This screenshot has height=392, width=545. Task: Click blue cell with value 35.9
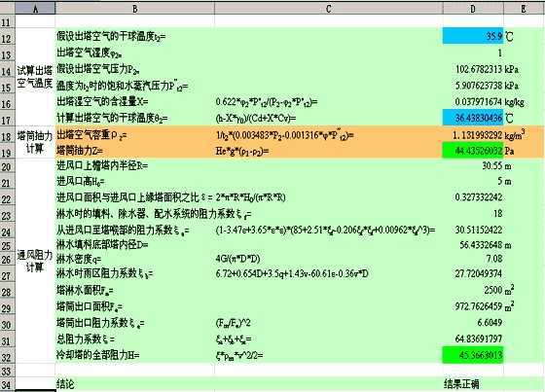[x=473, y=36]
